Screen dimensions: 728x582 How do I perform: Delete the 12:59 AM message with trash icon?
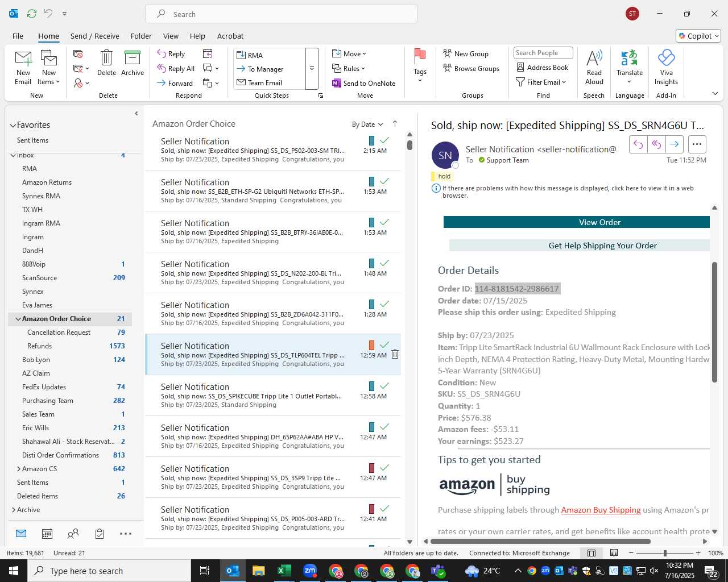click(x=395, y=355)
